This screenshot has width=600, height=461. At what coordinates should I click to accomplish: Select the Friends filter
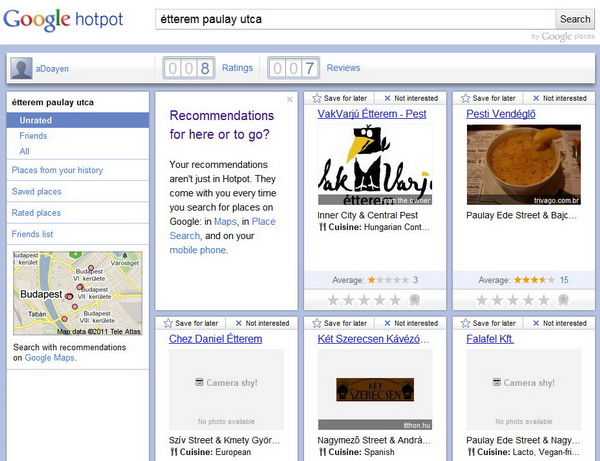(x=33, y=136)
